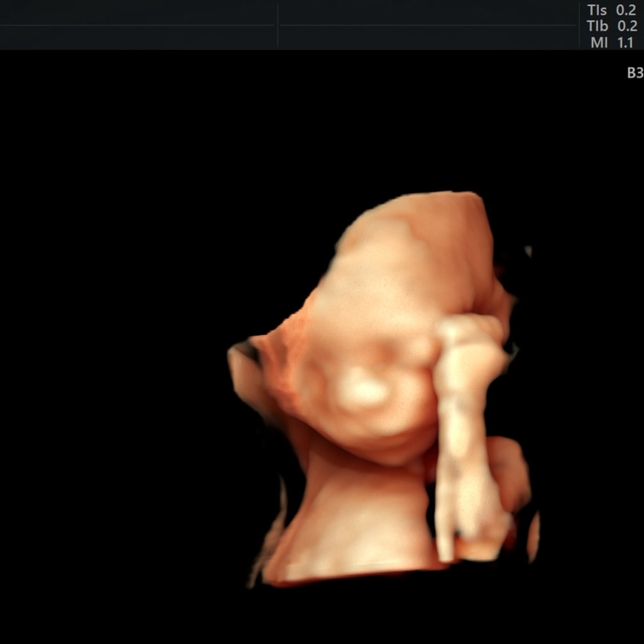Click the lower row of the left header field
This screenshot has height=644, width=644.
point(138,36)
